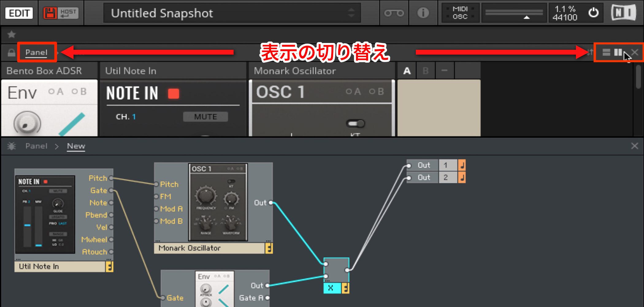This screenshot has height=307, width=644.
Task: Click the NOTE IN thumbnail in structure
Action: tap(45, 215)
